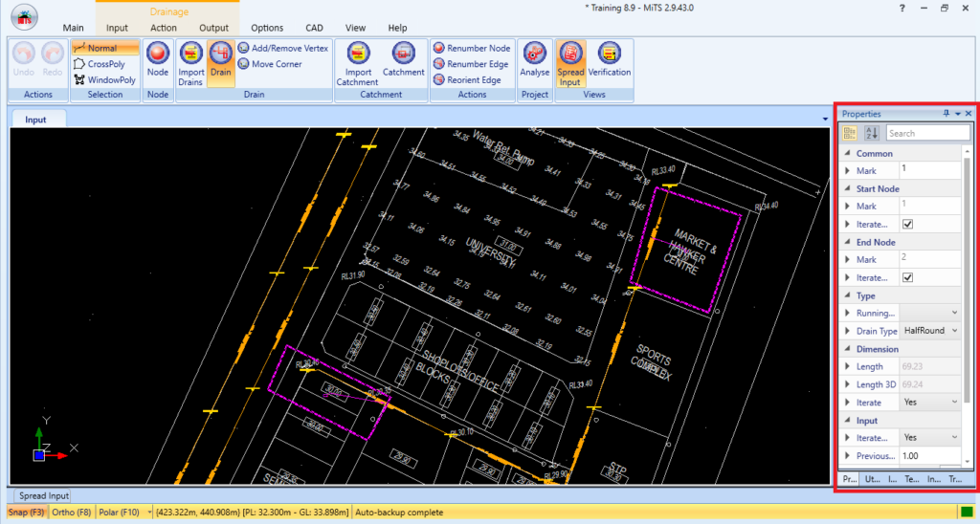
Task: Open the document tab list arrow
Action: 825,120
